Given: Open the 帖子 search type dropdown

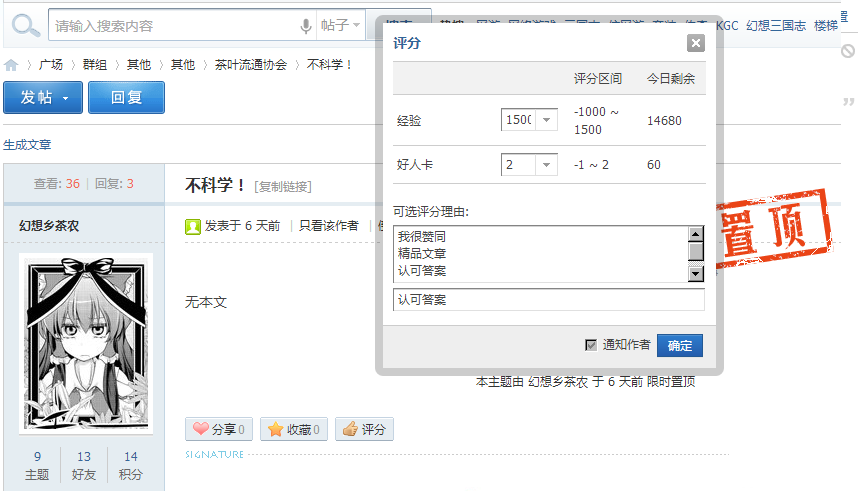Looking at the screenshot, I should click(x=341, y=25).
